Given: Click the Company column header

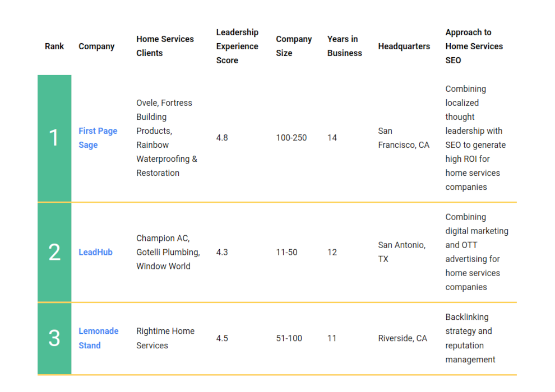Looking at the screenshot, I should pos(96,46).
